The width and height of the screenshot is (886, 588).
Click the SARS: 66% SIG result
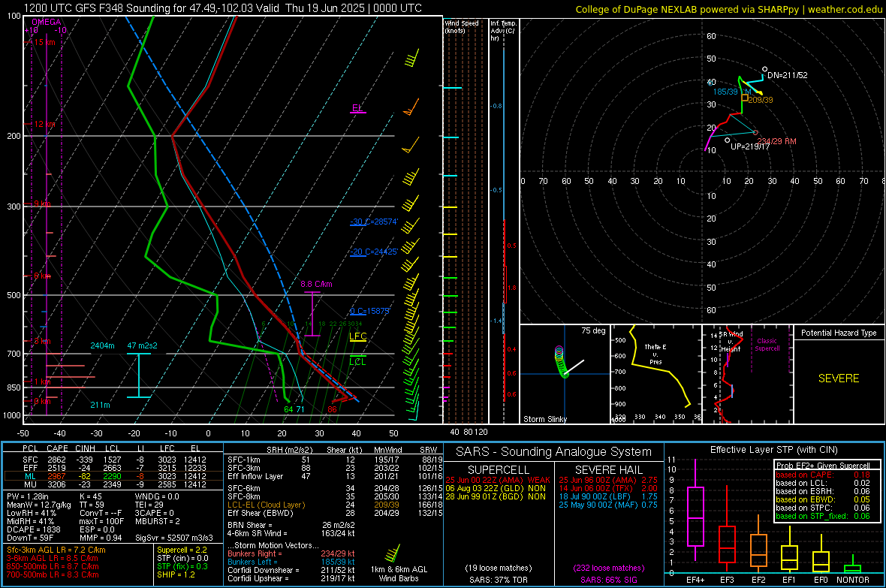coord(608,580)
